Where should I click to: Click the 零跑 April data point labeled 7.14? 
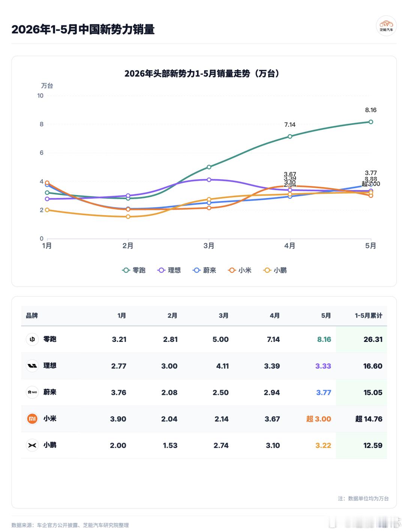pyautogui.click(x=290, y=136)
